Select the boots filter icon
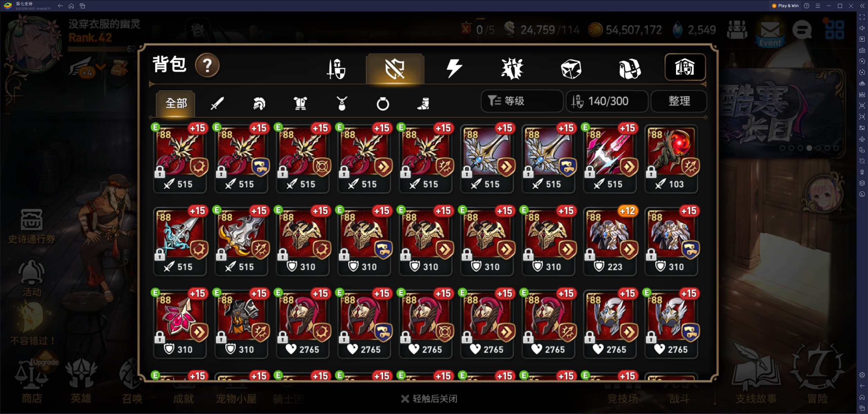Screen dimensions: 868x414 click(423, 103)
